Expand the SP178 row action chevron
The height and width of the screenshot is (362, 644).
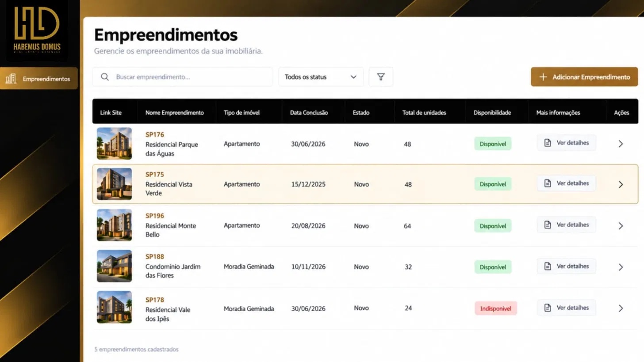coord(621,308)
